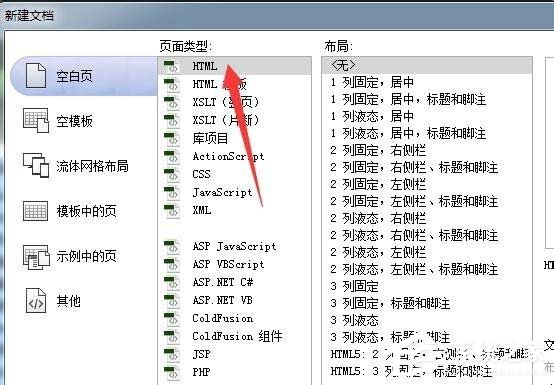The width and height of the screenshot is (554, 385).
Task: Select 库项目 page type
Action: click(211, 138)
